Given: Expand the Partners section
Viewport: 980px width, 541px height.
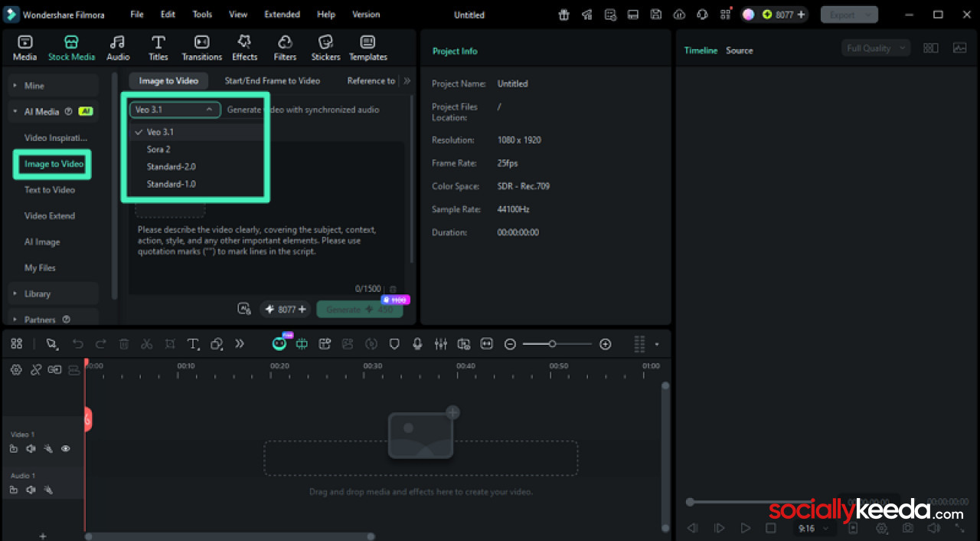Looking at the screenshot, I should click(54, 319).
